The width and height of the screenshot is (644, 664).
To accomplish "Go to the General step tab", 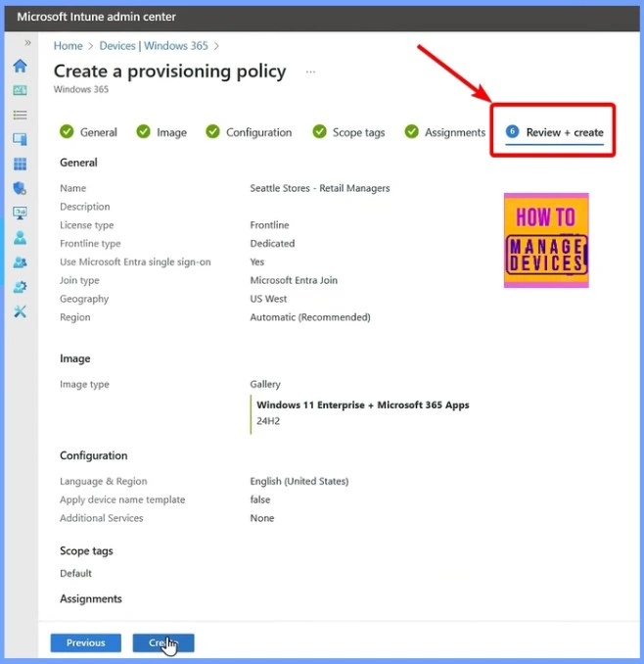I will click(x=88, y=132).
